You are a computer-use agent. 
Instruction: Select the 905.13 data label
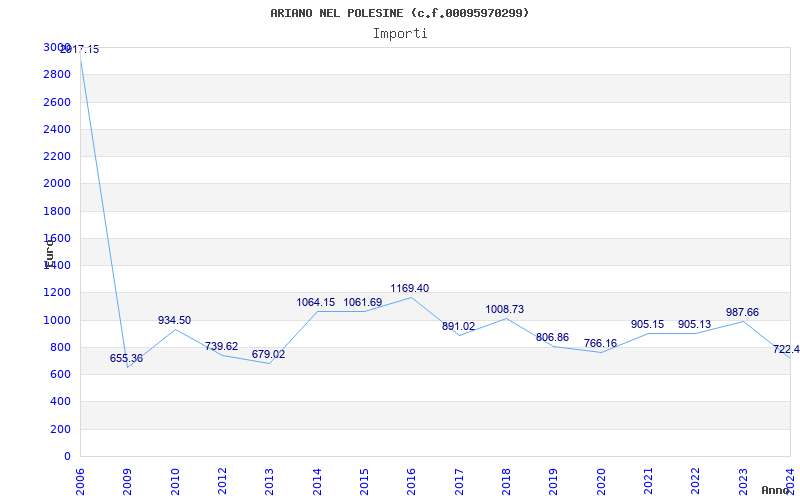[694, 324]
